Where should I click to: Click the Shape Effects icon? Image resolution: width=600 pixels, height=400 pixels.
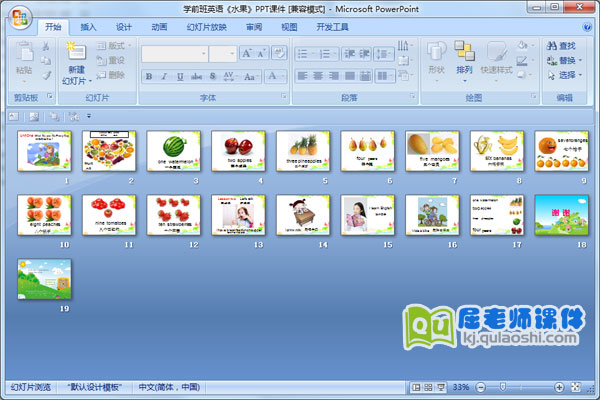pos(522,75)
